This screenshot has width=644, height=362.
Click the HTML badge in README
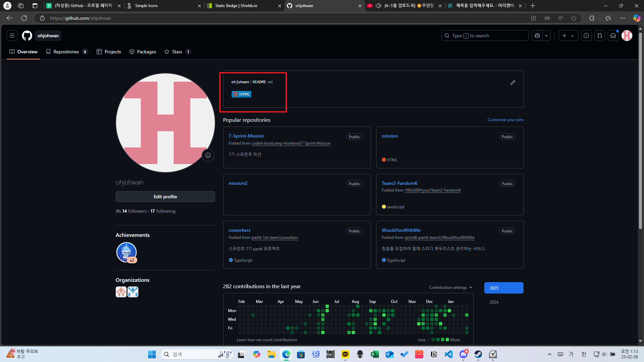[242, 94]
